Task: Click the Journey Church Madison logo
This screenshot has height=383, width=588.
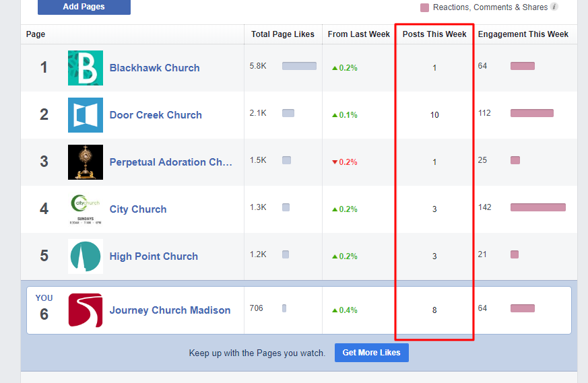Action: (x=86, y=310)
